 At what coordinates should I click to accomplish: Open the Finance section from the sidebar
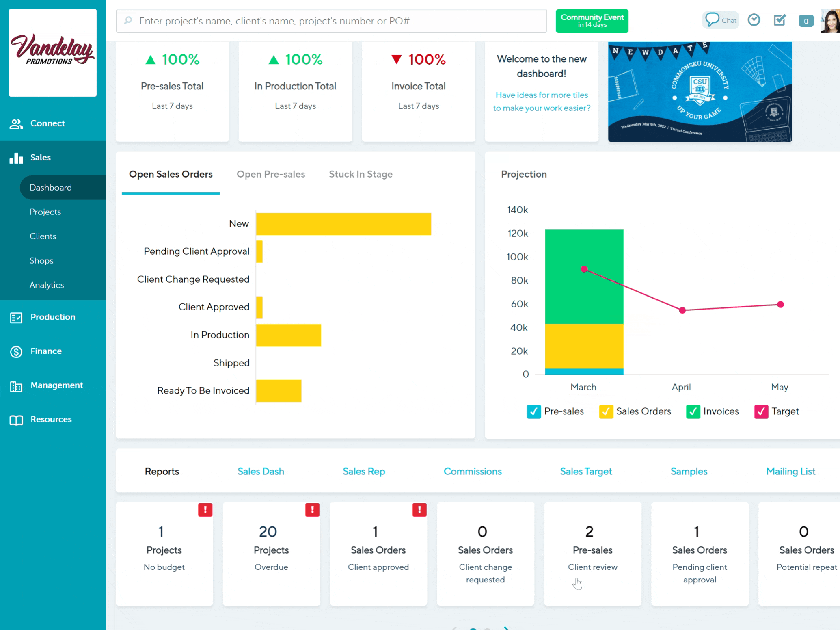(x=45, y=351)
